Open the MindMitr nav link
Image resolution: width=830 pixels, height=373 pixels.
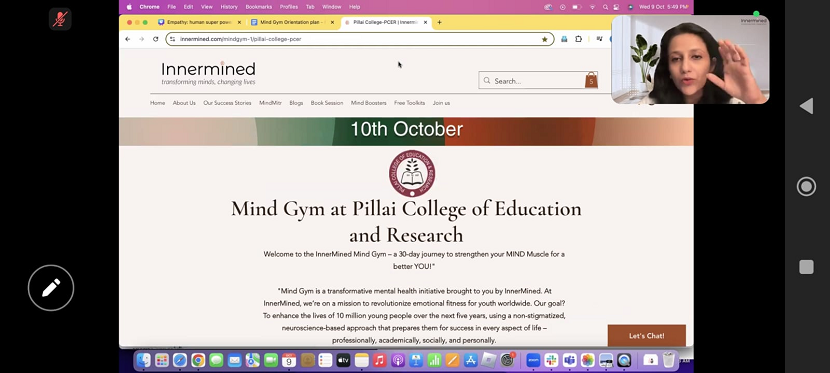[270, 103]
